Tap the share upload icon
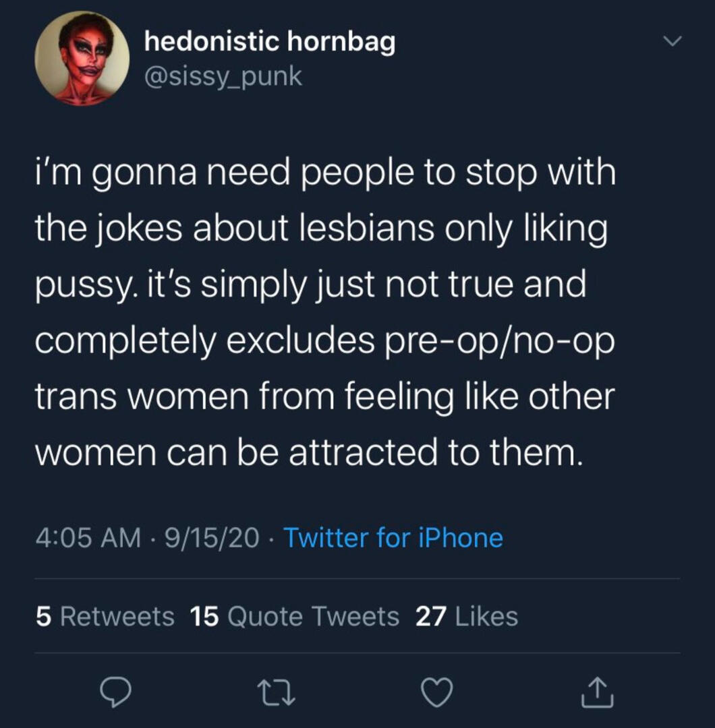 click(598, 694)
